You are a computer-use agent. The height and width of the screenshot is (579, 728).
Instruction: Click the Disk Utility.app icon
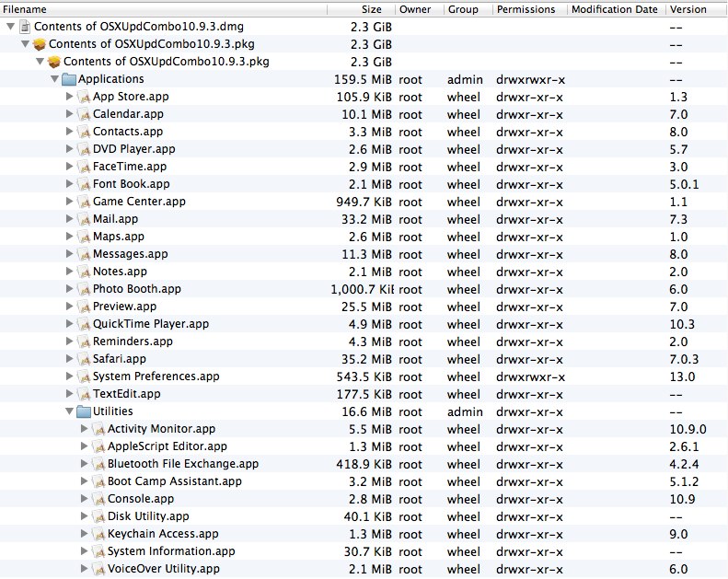[x=98, y=516]
